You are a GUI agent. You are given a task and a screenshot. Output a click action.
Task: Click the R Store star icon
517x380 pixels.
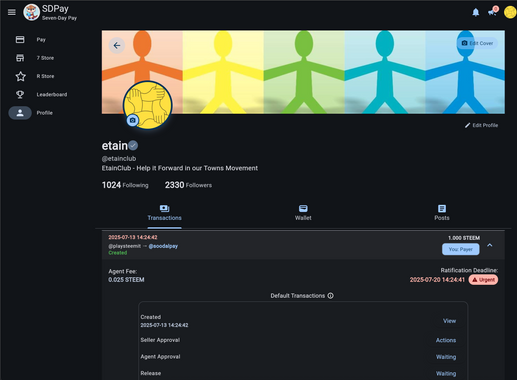(20, 76)
